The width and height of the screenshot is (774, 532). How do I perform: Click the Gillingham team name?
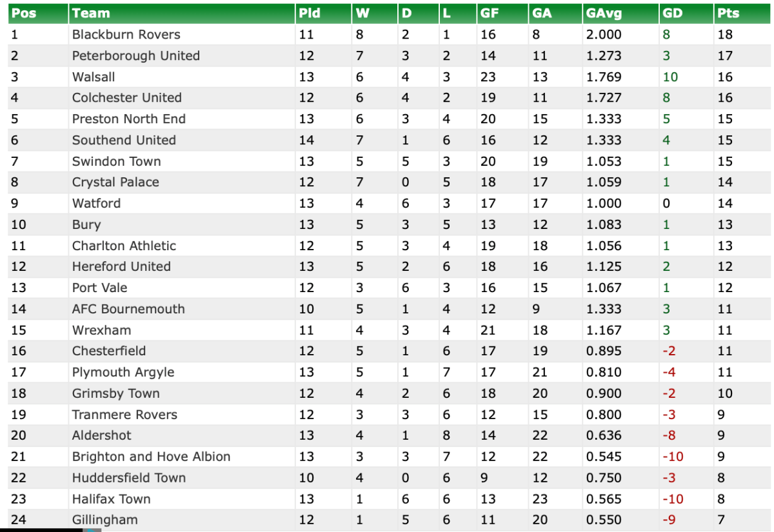(x=104, y=520)
